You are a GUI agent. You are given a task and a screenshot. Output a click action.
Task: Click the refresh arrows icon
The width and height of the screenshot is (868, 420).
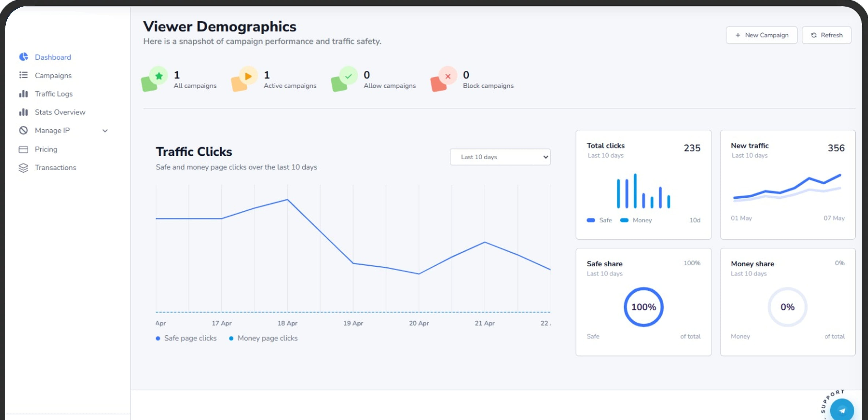[814, 35]
